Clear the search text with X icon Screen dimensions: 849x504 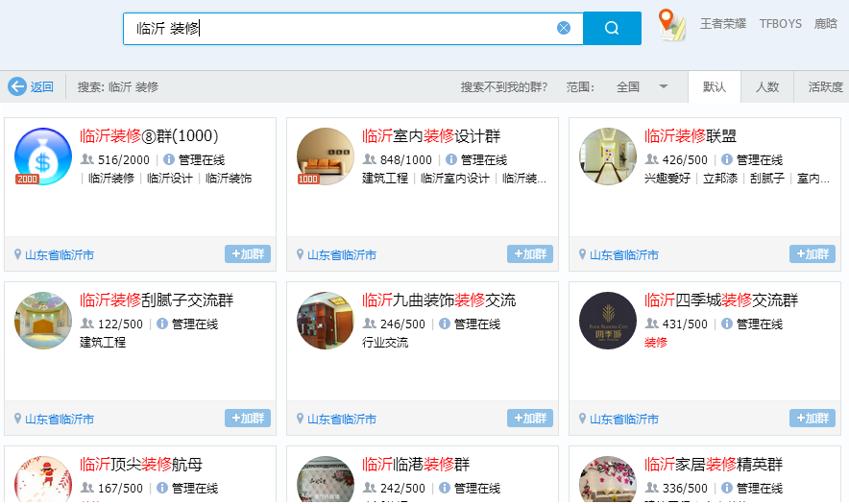click(564, 29)
